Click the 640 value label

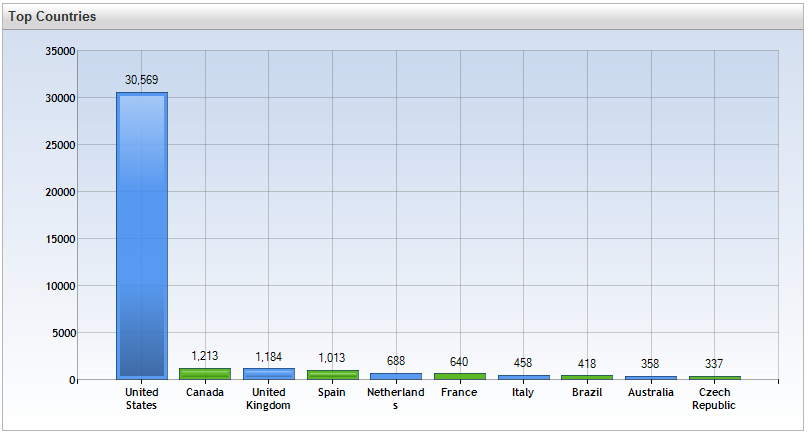(x=459, y=362)
